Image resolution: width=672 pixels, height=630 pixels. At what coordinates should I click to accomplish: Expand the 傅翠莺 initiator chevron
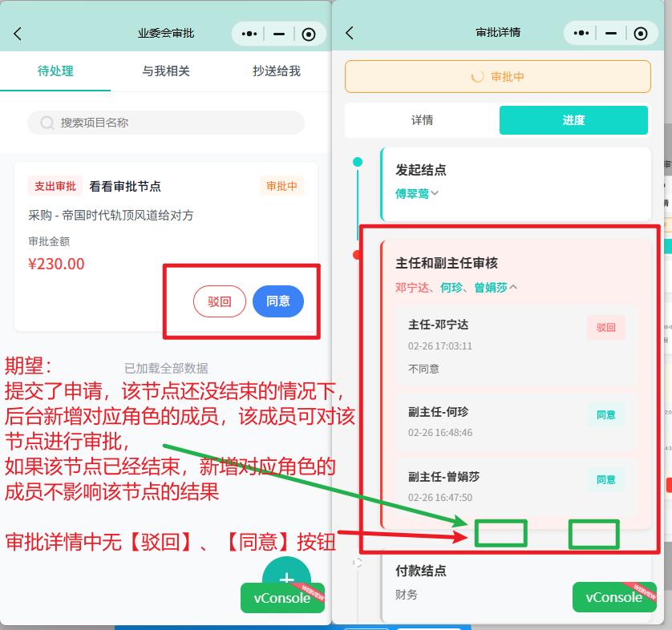pos(435,193)
